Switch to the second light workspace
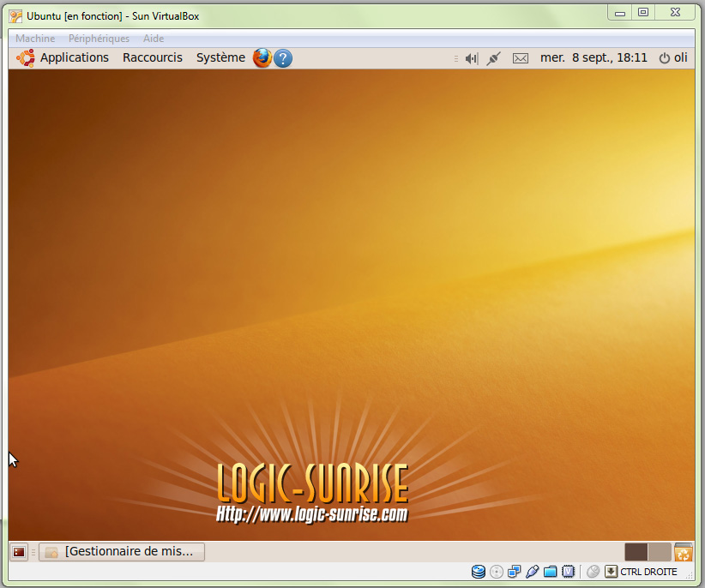This screenshot has width=705, height=588. coord(660,552)
